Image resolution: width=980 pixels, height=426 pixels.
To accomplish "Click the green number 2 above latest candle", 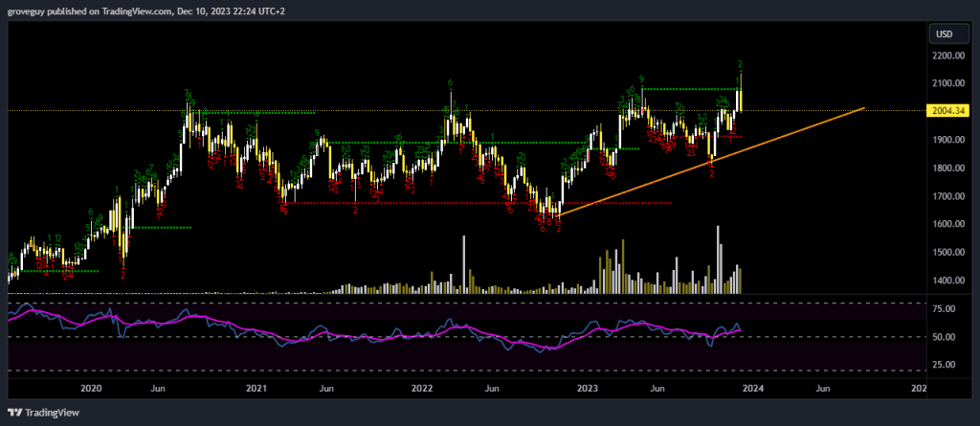I will point(740,64).
